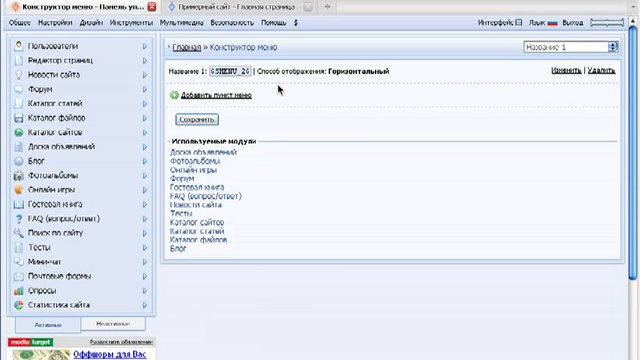The height and width of the screenshot is (360, 640).
Task: Click the Пользователи sidebar icon
Action: (18, 46)
